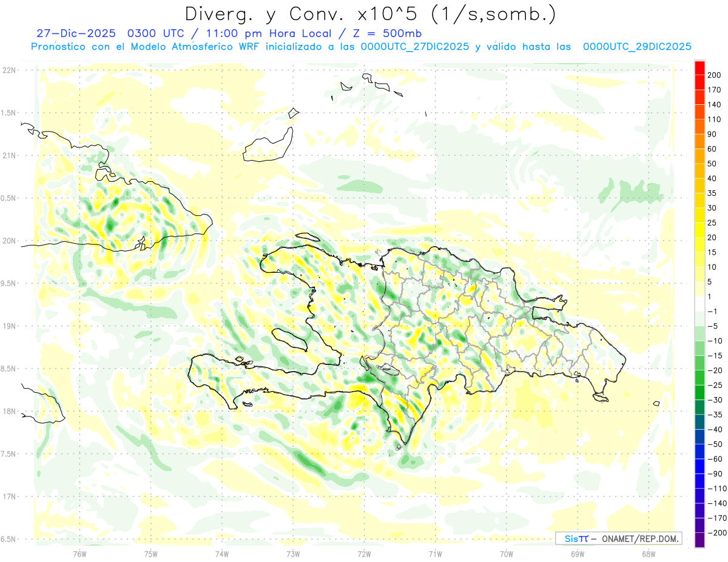Click the "9.5N" axis label
The width and height of the screenshot is (728, 562).
(9, 283)
